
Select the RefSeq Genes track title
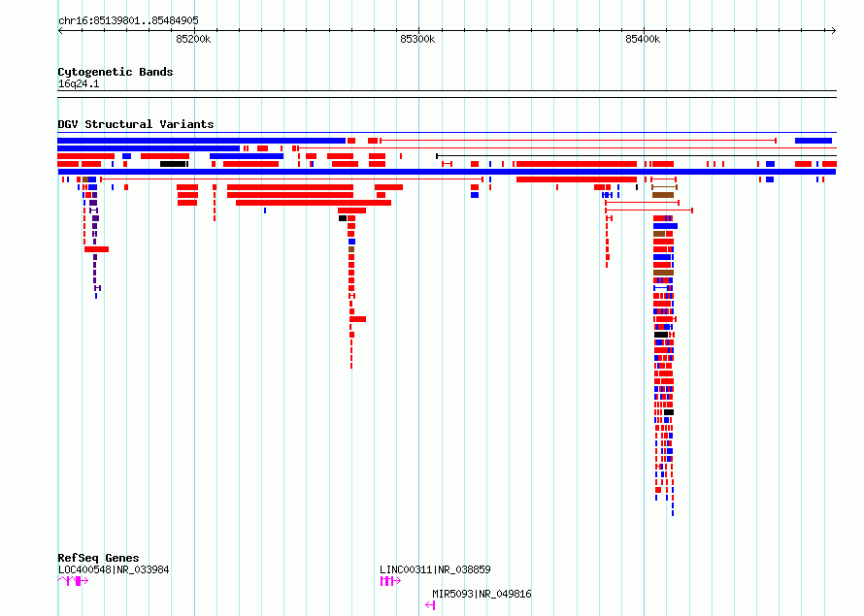99,558
